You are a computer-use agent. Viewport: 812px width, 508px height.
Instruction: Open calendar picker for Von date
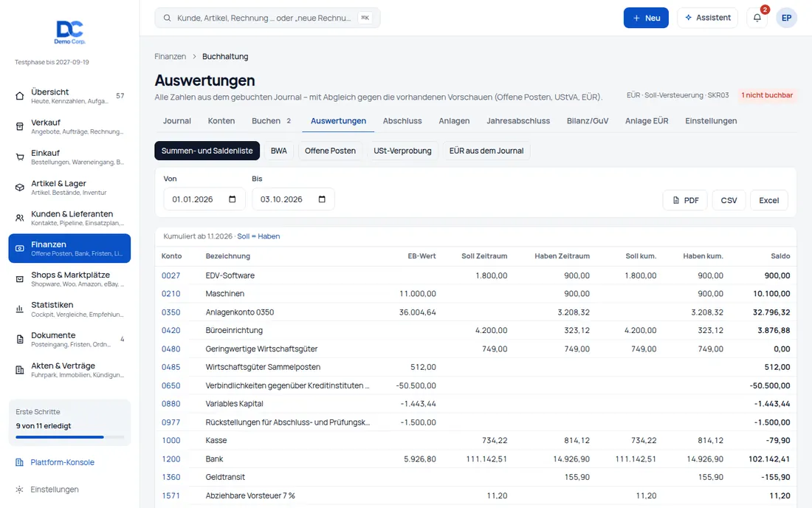[233, 199]
